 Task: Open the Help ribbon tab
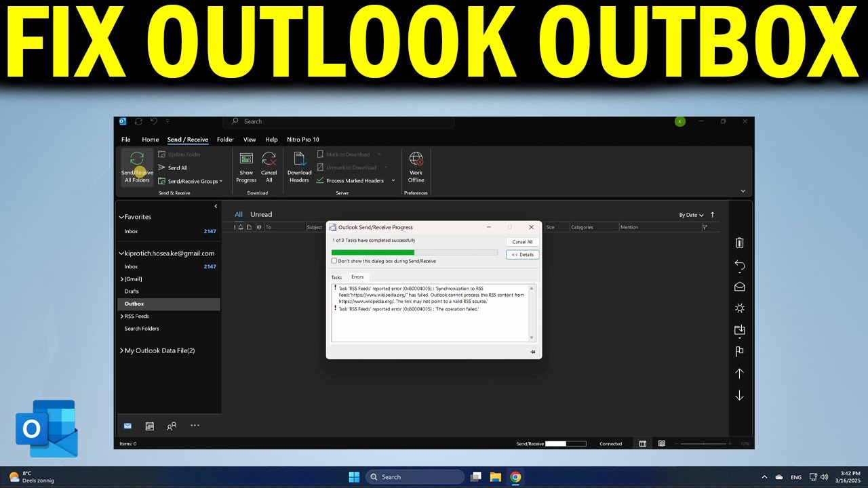(x=271, y=140)
